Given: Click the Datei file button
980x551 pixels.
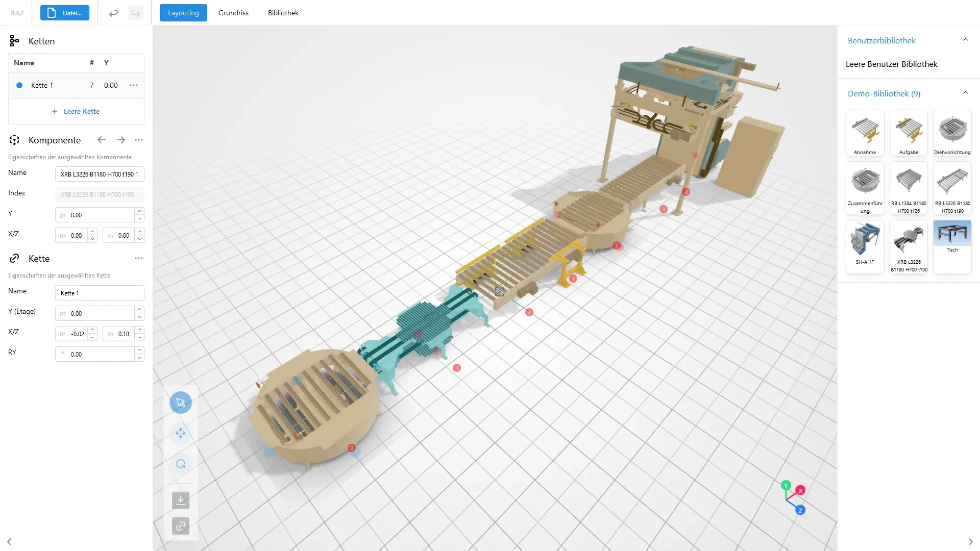Looking at the screenshot, I should click(65, 13).
